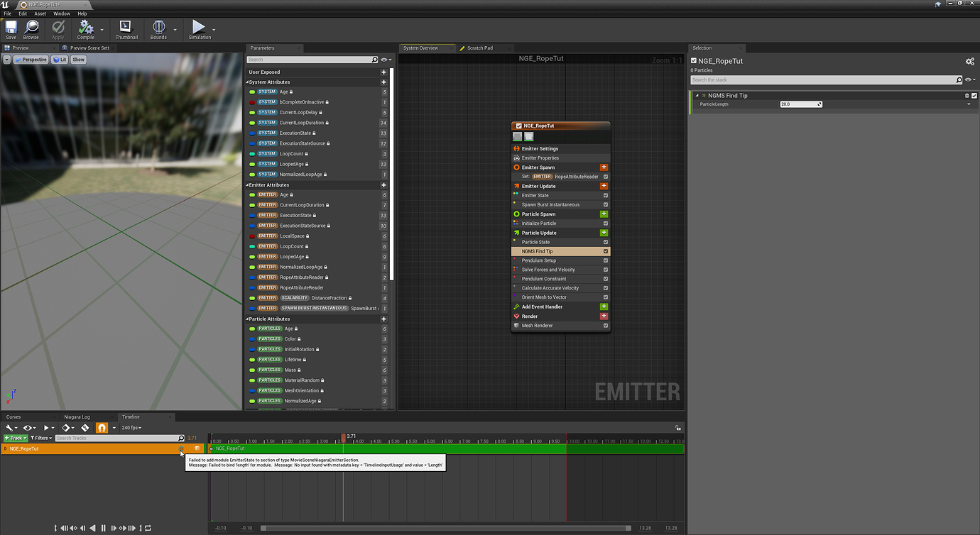Click the green plus next to Particle Spawn
The width and height of the screenshot is (980, 535).
click(x=604, y=214)
